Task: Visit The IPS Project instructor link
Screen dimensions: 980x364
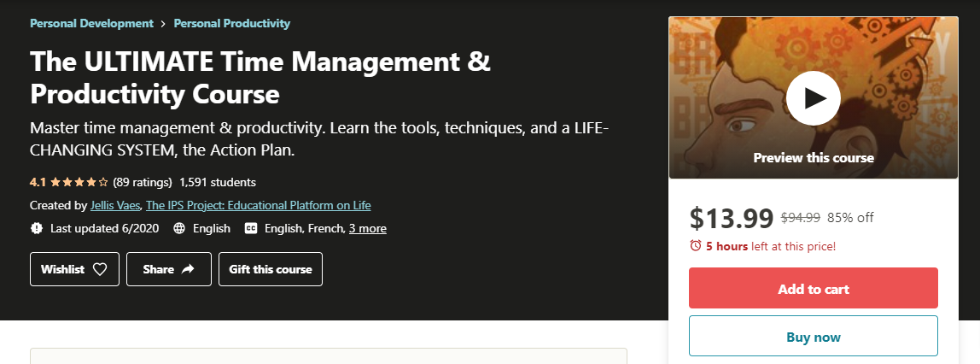Action: [x=258, y=205]
